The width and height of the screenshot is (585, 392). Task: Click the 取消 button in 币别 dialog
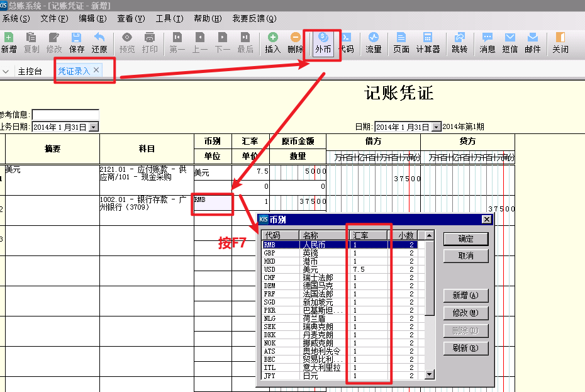pos(465,256)
